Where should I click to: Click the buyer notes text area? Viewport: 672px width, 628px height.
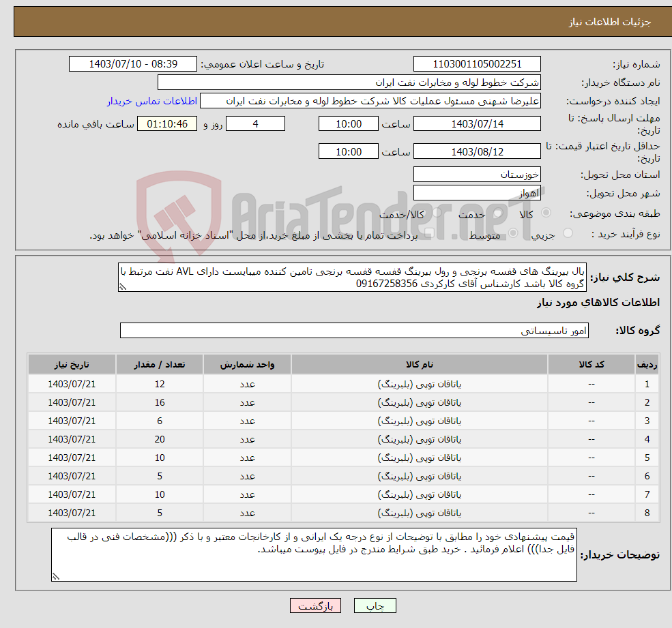[x=314, y=555]
